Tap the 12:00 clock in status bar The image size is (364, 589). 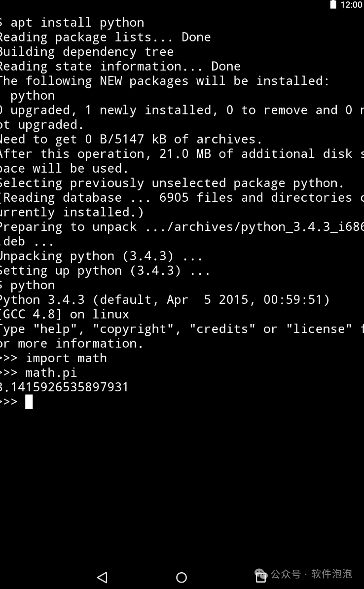tap(351, 5)
